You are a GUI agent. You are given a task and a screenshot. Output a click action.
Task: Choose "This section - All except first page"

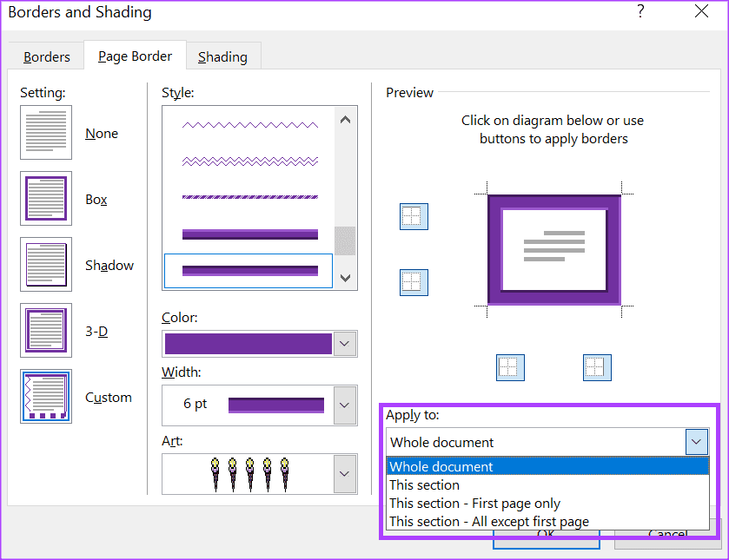click(488, 522)
